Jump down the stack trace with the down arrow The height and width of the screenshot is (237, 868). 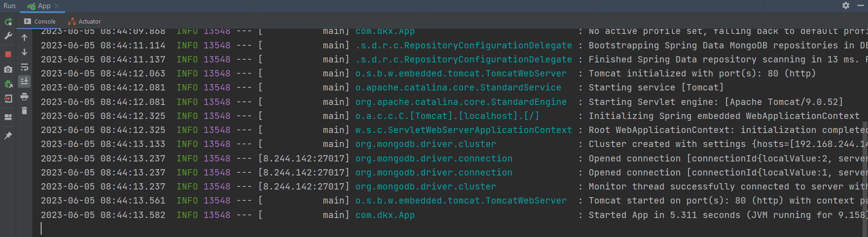[x=24, y=52]
